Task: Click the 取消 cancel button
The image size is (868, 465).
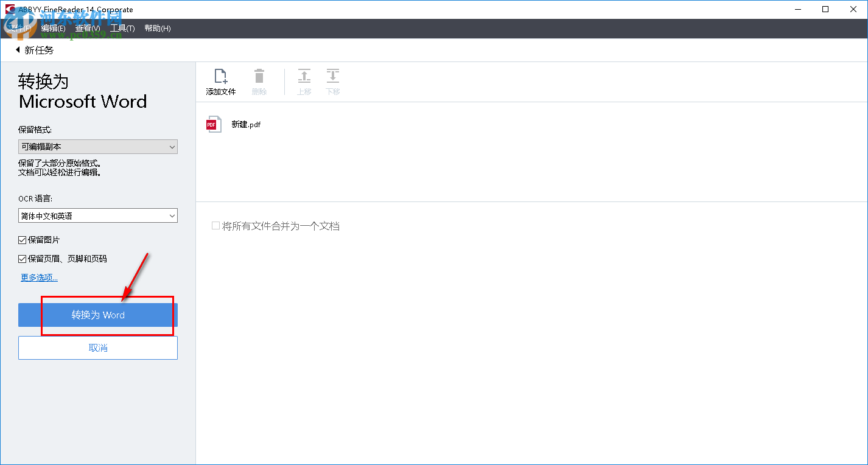Action: click(97, 347)
